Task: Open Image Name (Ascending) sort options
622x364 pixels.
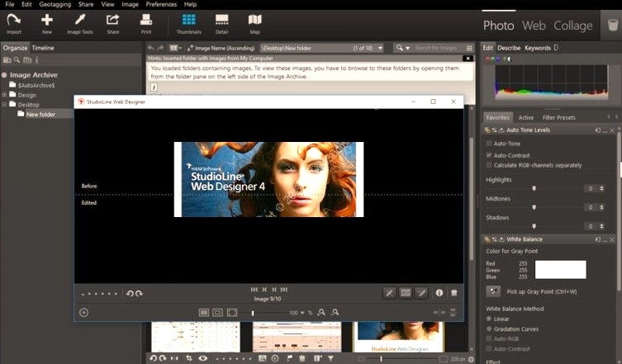Action: (221, 48)
